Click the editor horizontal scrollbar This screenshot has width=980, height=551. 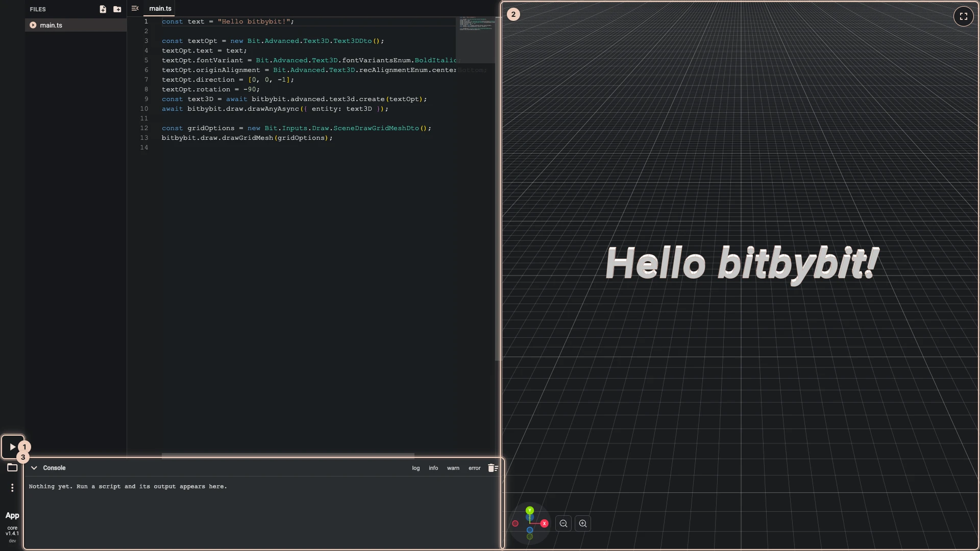[288, 455]
